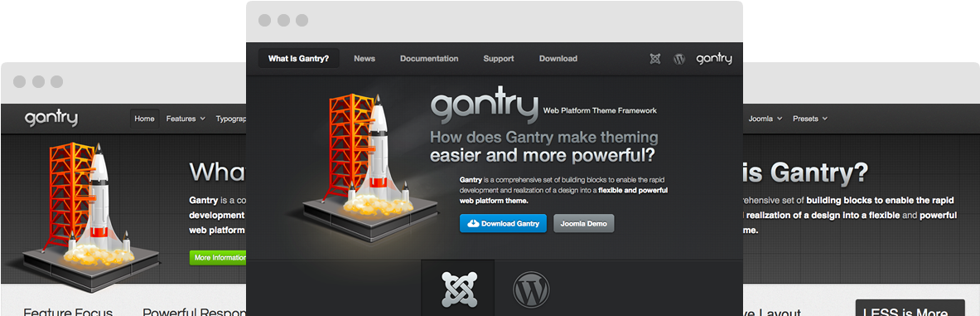Open Documentation in the top navigation

tap(429, 58)
